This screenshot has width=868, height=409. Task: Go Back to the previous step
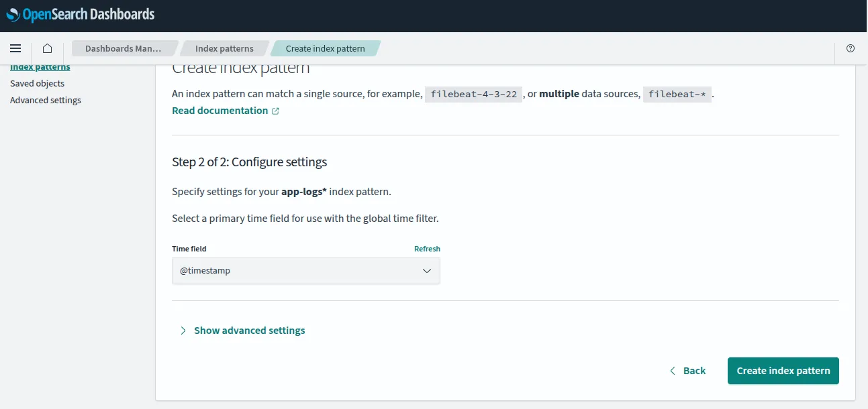pos(688,371)
